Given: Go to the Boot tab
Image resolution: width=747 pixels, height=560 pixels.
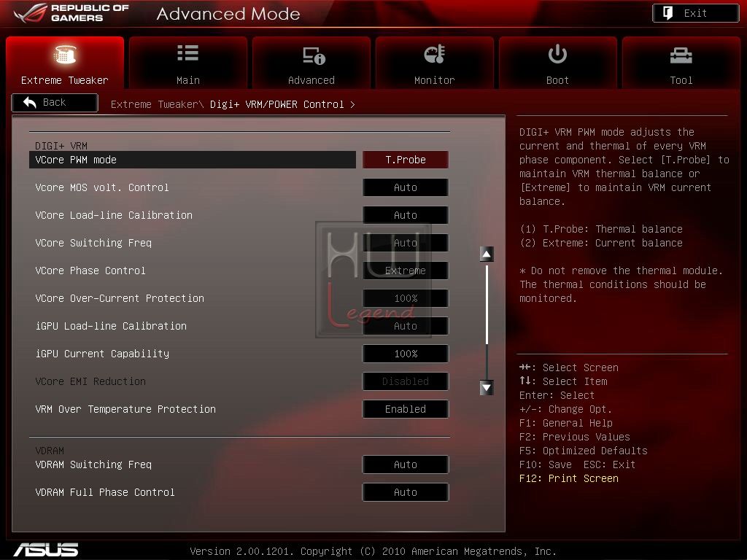Looking at the screenshot, I should tap(558, 63).
